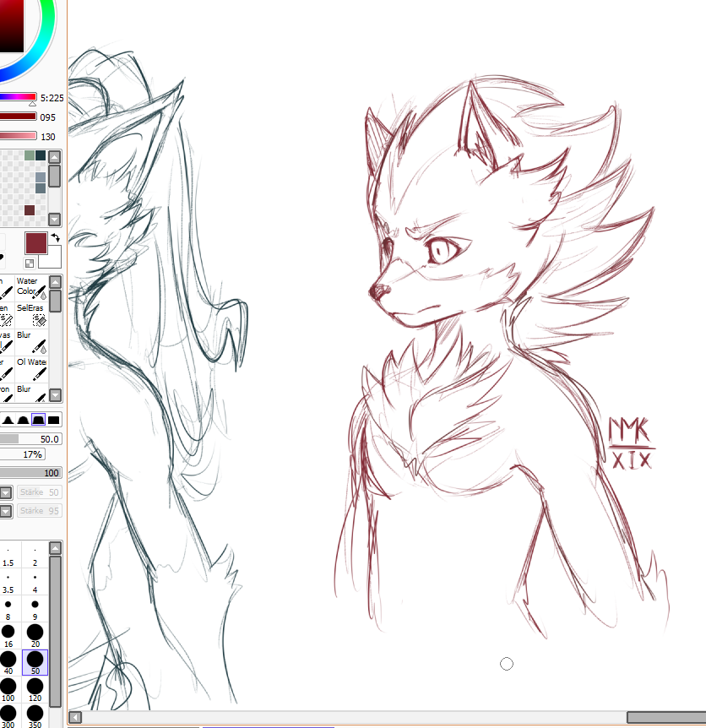Choose brush size preset 16
The width and height of the screenshot is (706, 728).
[x=8, y=637]
